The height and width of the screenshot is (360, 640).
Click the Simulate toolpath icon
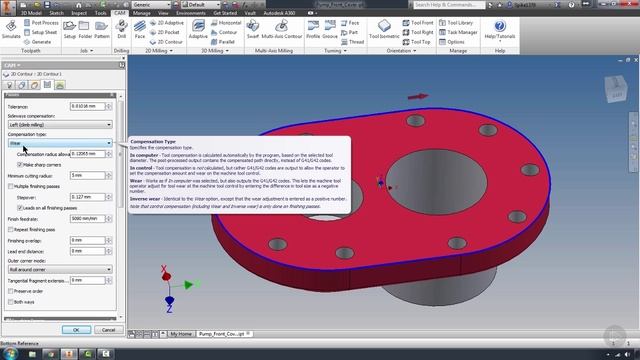[11, 29]
